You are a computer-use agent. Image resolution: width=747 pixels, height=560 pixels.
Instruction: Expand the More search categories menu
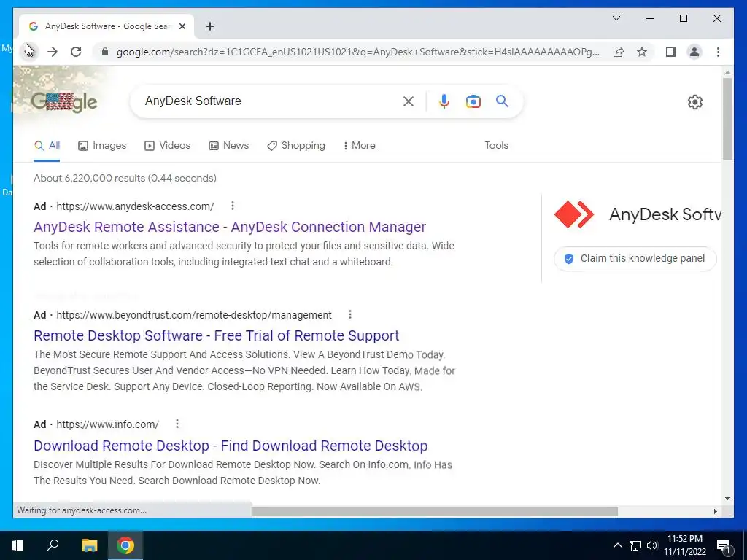pos(359,146)
